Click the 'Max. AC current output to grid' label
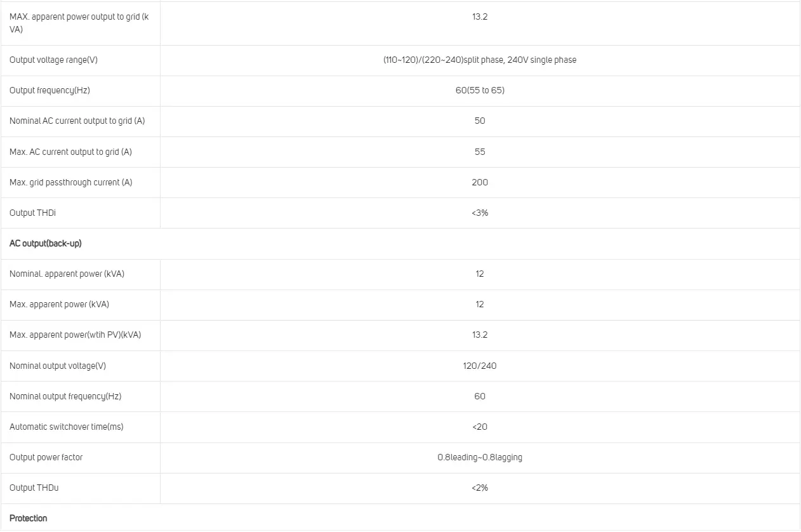This screenshot has height=532, width=801. coord(70,152)
